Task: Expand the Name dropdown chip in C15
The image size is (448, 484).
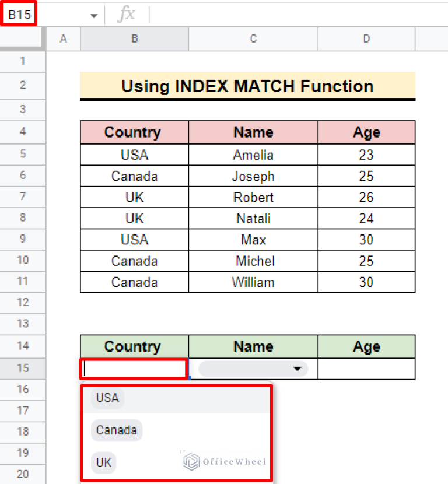Action: pyautogui.click(x=299, y=369)
